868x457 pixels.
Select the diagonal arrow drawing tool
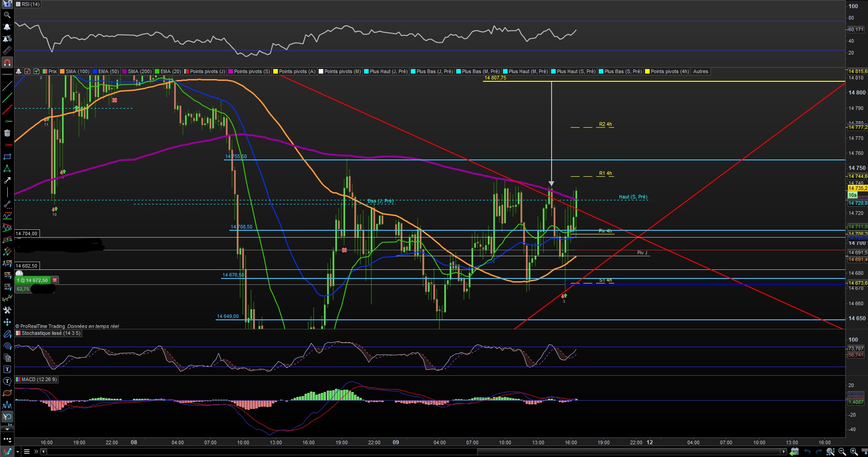[x=7, y=180]
